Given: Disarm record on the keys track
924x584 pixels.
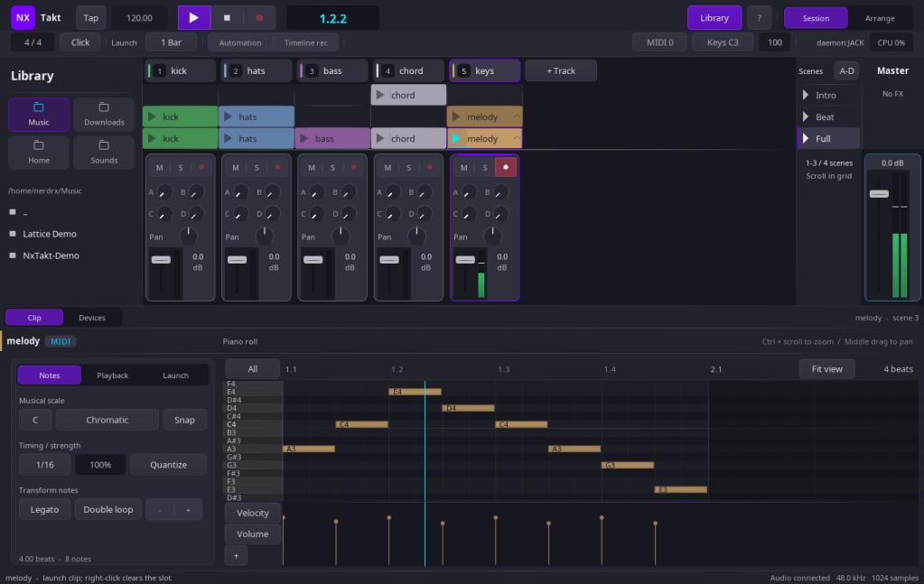Looking at the screenshot, I should pos(506,167).
